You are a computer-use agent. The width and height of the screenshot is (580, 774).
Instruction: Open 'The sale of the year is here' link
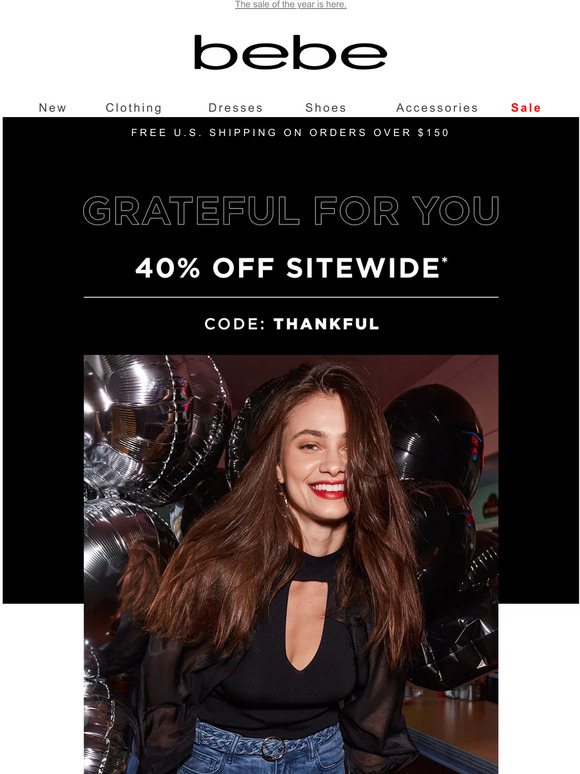[x=291, y=4]
